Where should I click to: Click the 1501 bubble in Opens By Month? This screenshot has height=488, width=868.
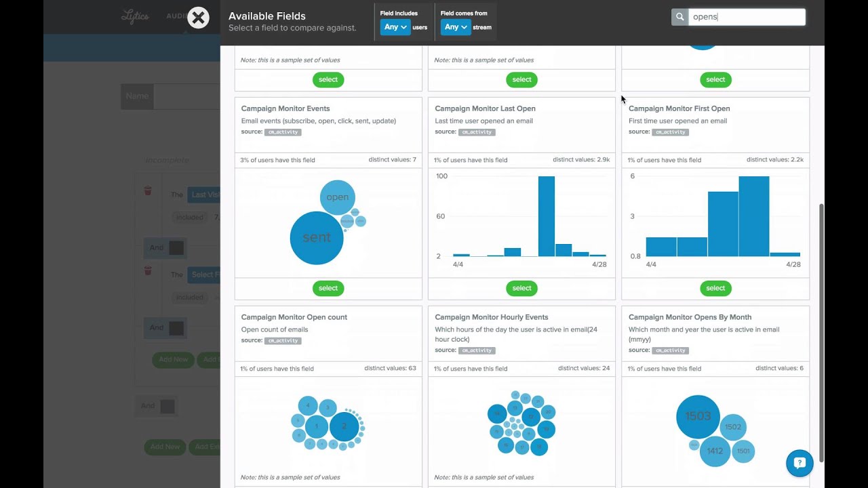(x=743, y=451)
